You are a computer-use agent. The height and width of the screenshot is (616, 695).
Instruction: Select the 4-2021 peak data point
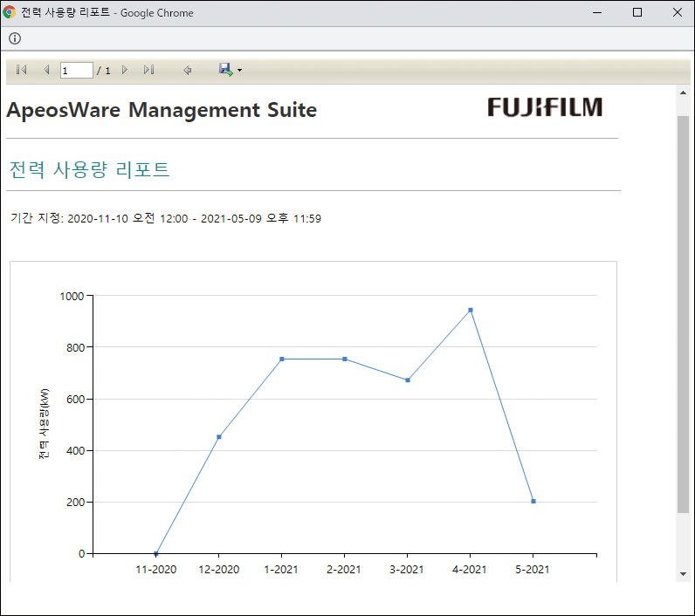[x=471, y=310]
